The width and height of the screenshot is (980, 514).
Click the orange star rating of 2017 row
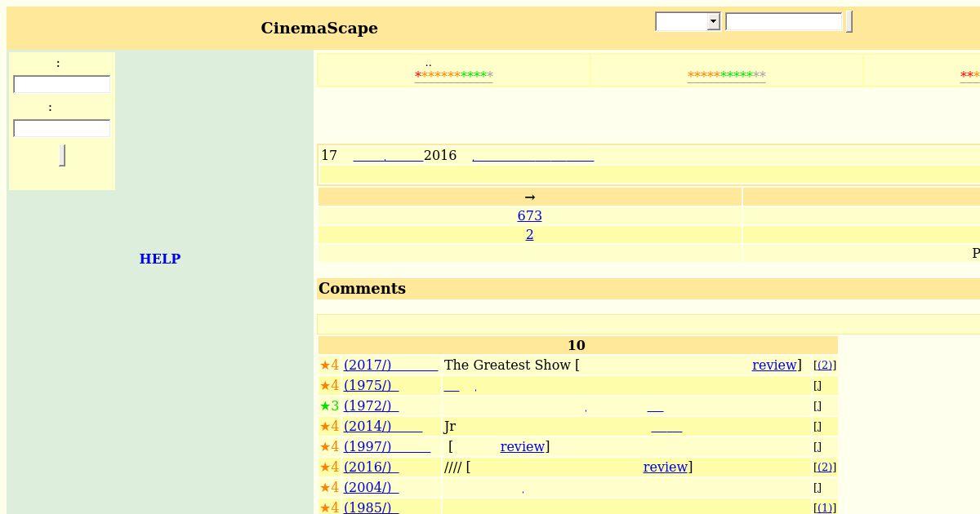(x=330, y=365)
